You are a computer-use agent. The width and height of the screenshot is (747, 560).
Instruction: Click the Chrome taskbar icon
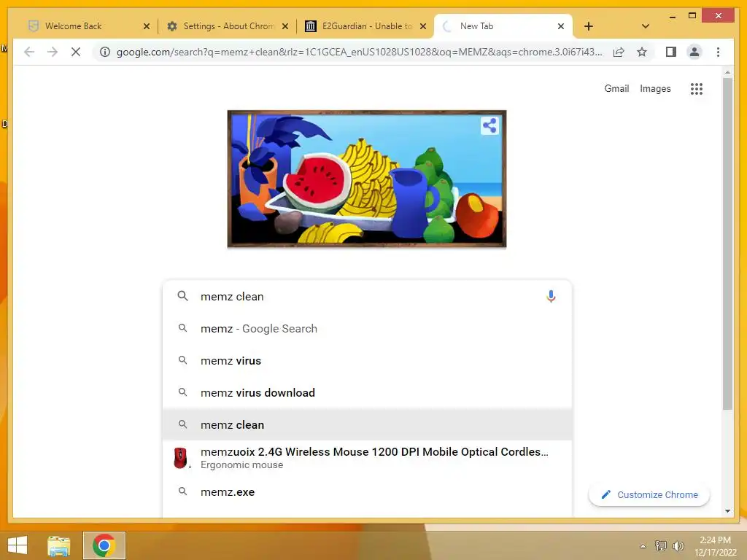tap(104, 545)
